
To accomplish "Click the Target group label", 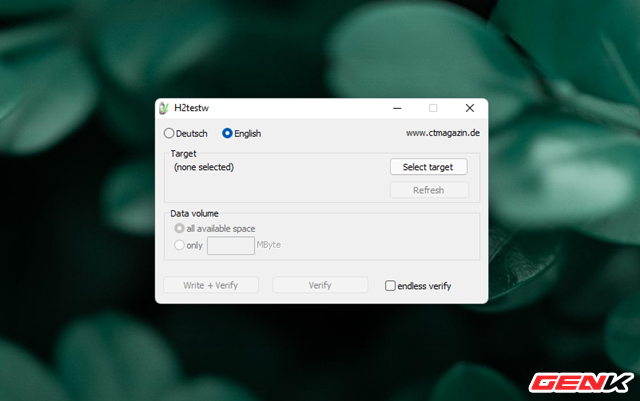I will (184, 154).
